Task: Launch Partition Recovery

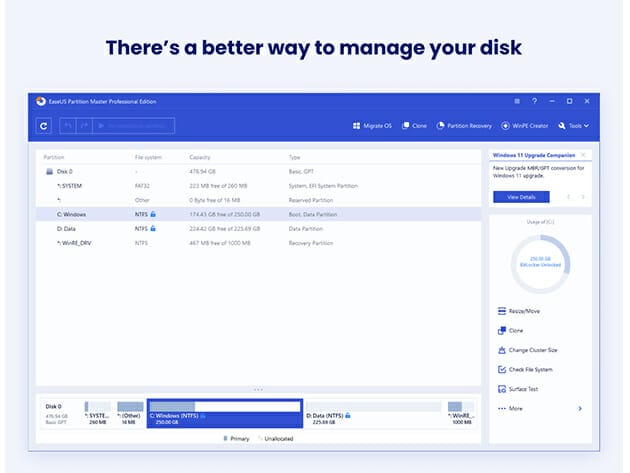Action: pyautogui.click(x=464, y=126)
